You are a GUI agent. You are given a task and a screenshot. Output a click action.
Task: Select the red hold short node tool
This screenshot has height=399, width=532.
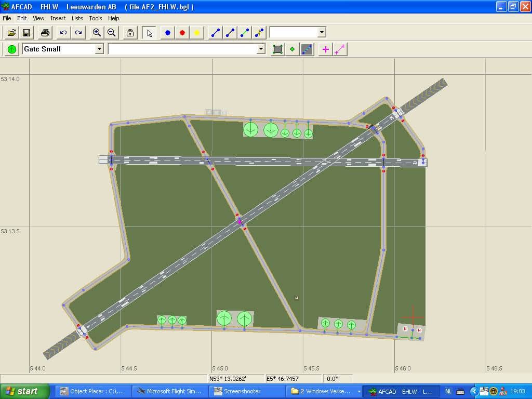point(182,33)
